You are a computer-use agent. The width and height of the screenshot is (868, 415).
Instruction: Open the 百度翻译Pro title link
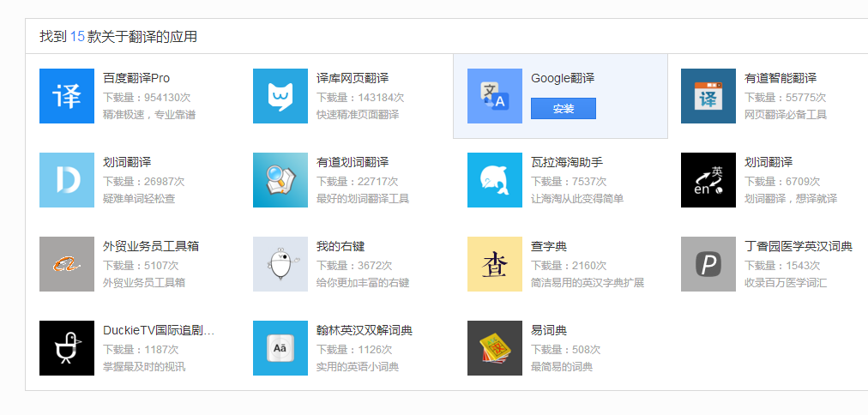pyautogui.click(x=136, y=78)
